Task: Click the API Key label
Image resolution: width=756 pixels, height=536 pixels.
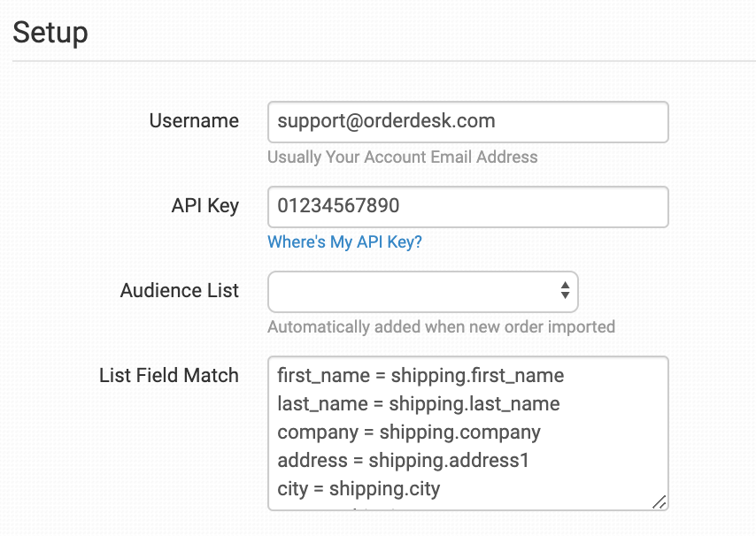Action: [204, 206]
